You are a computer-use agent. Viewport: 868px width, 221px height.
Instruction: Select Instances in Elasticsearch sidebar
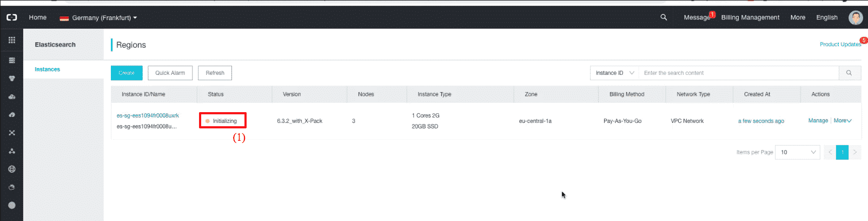pos(48,69)
